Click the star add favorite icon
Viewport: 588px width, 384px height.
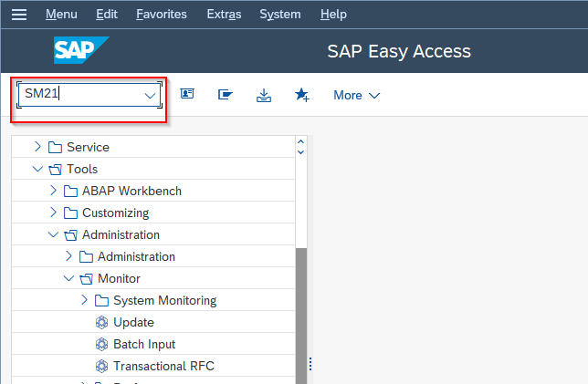click(x=302, y=95)
